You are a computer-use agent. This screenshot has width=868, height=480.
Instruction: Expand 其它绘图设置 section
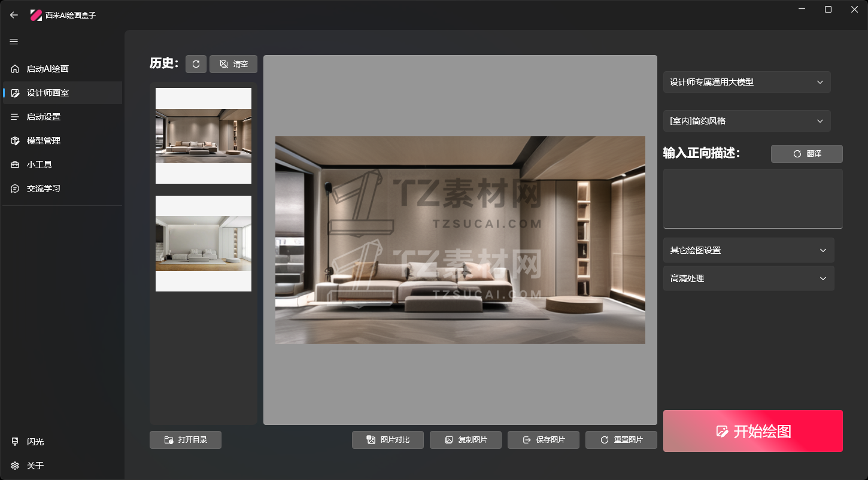749,250
